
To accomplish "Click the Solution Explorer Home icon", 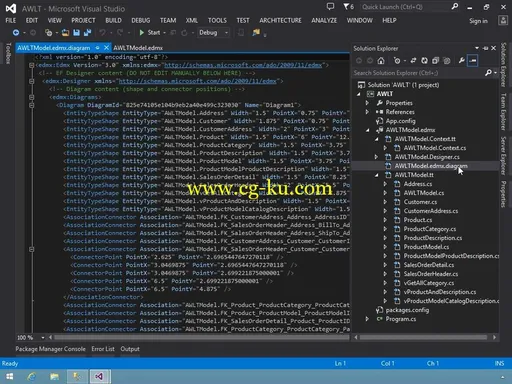I will point(381,60).
